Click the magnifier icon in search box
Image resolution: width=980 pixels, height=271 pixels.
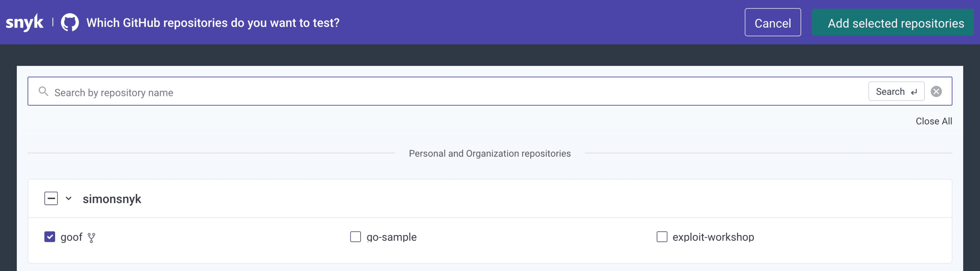point(43,91)
